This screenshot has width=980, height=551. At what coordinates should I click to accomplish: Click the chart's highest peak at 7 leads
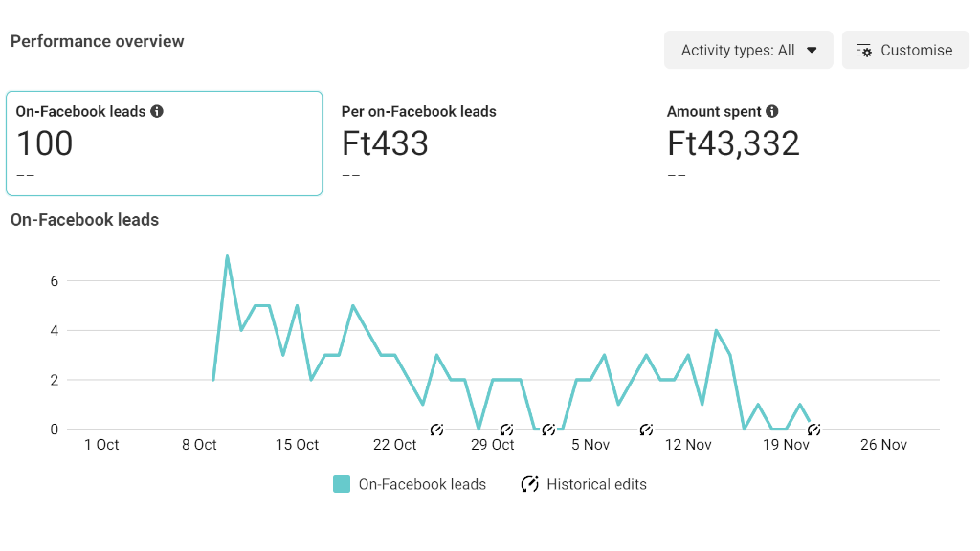[227, 256]
